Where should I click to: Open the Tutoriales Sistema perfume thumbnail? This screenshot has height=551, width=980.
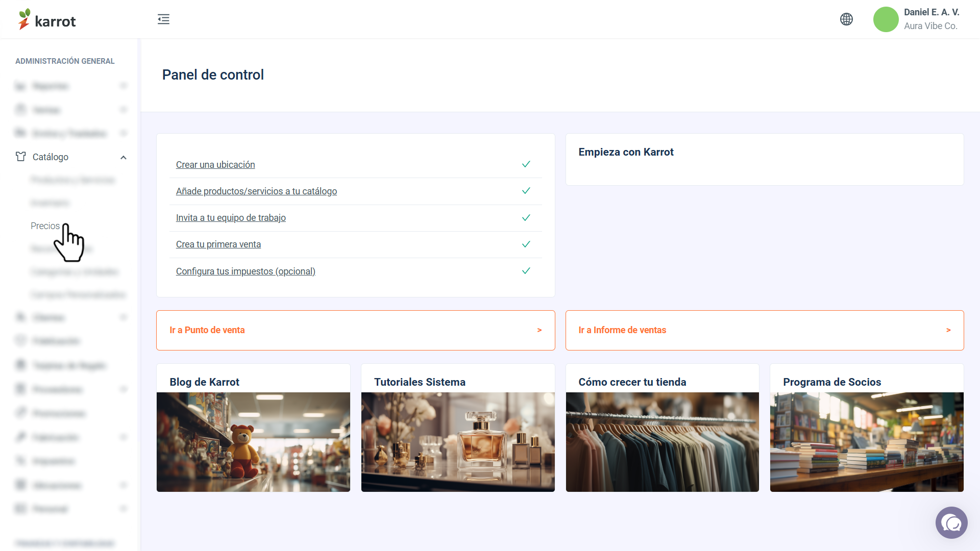point(458,442)
